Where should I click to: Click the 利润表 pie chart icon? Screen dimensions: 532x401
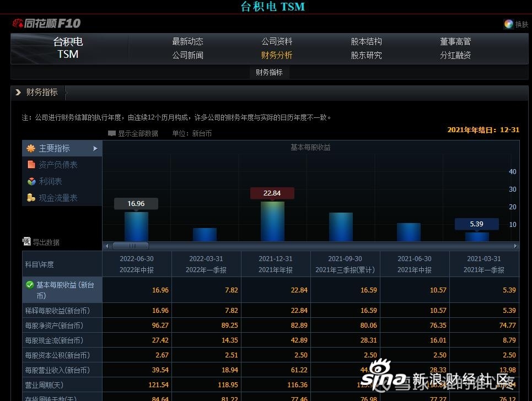pyautogui.click(x=31, y=181)
